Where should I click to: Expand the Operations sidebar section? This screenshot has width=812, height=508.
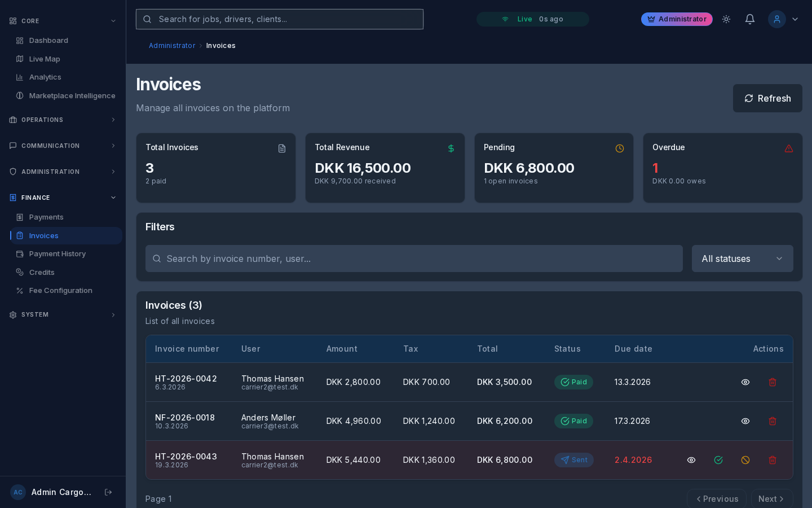[x=62, y=120]
